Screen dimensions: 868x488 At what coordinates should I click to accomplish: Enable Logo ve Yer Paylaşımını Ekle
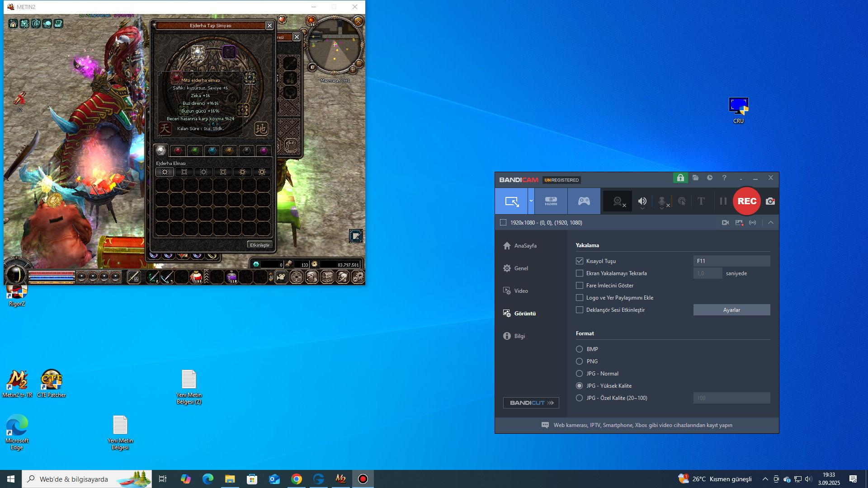pyautogui.click(x=580, y=298)
